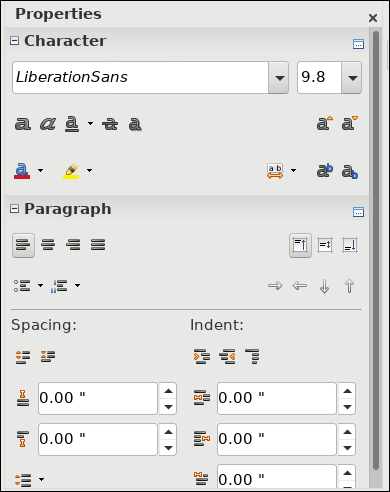Switch to hanging indent icon
Screen dimensions: 390x492
(x=252, y=356)
